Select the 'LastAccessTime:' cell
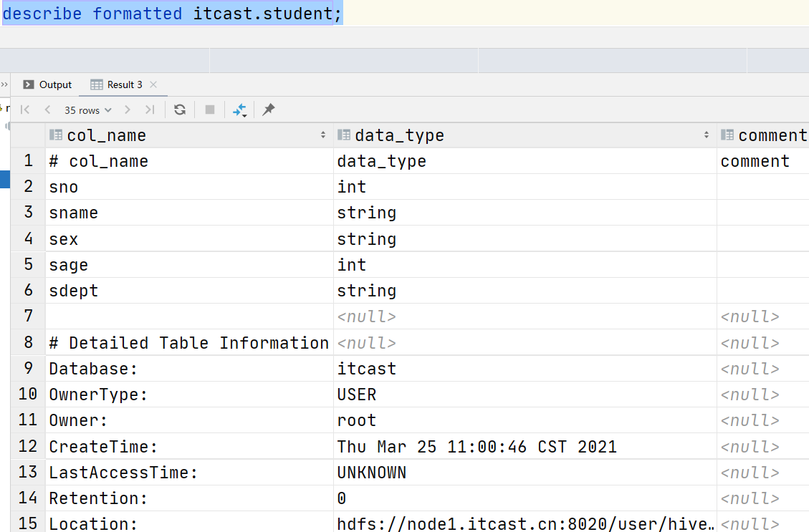The width and height of the screenshot is (809, 532). pos(189,472)
